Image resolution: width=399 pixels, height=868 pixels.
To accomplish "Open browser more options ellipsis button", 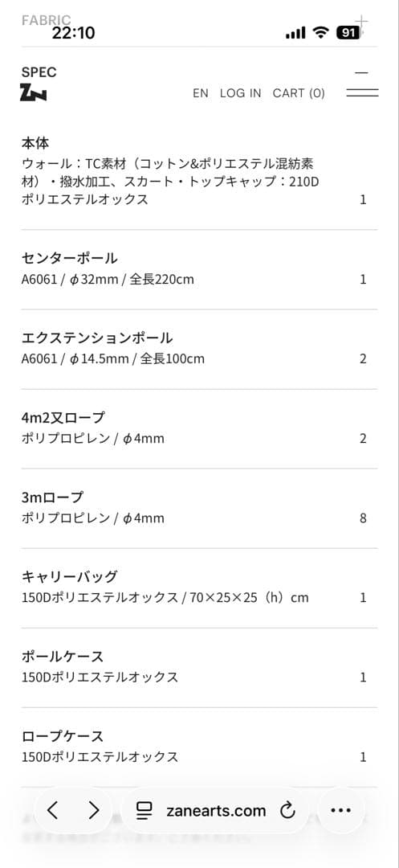I will pyautogui.click(x=340, y=810).
